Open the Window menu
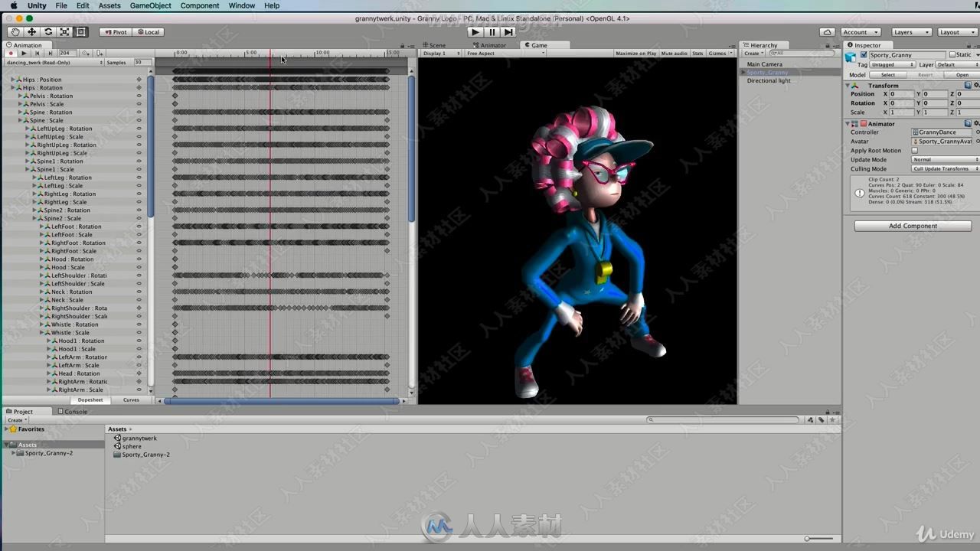 click(242, 5)
